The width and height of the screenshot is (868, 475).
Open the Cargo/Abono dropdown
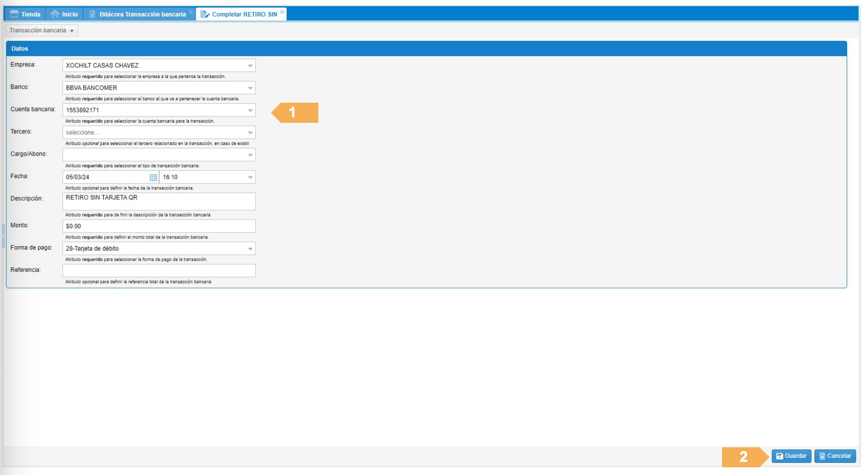pyautogui.click(x=250, y=155)
